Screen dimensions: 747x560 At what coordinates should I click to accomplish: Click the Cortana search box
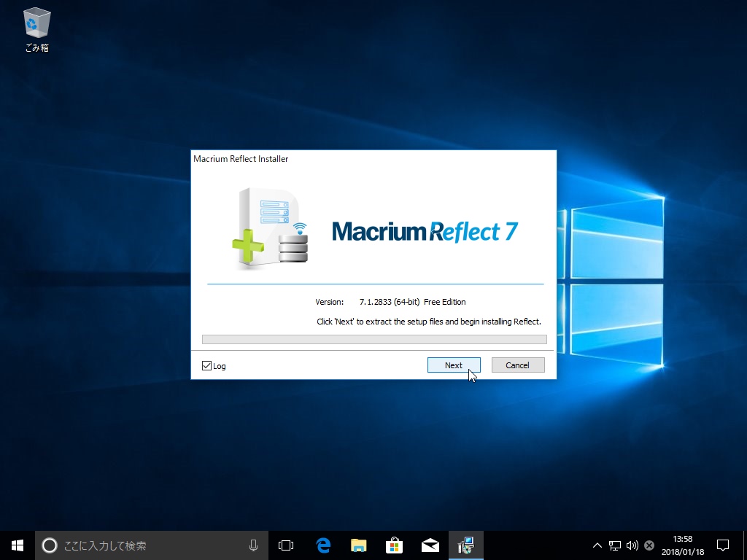(x=152, y=545)
